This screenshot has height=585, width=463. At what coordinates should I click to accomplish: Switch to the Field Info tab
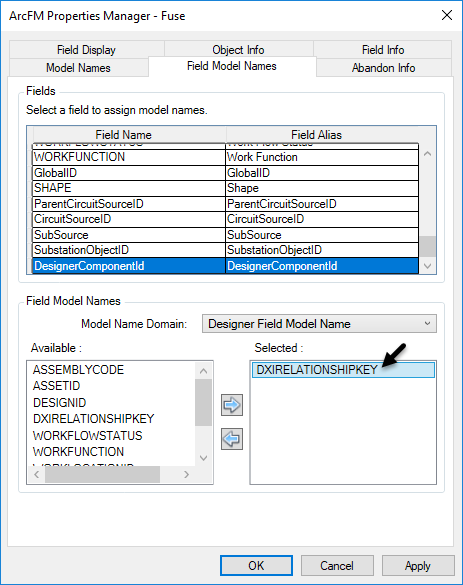click(383, 50)
